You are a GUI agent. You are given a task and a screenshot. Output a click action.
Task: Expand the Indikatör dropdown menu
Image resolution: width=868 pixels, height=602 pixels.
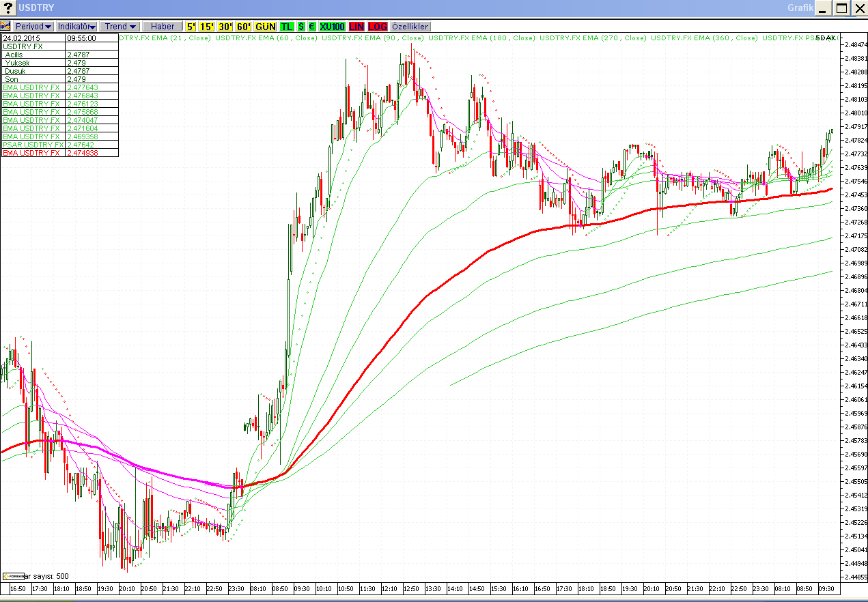point(76,26)
